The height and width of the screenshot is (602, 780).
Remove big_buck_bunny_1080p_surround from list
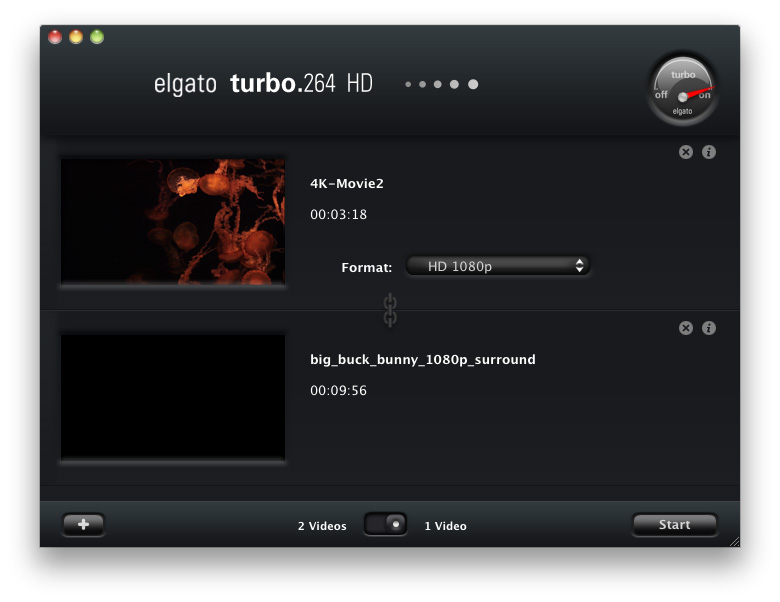pos(685,328)
